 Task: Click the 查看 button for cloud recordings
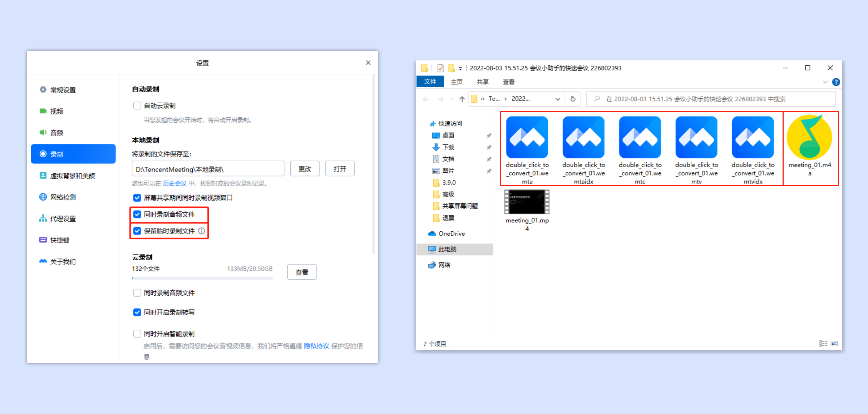pyautogui.click(x=302, y=272)
